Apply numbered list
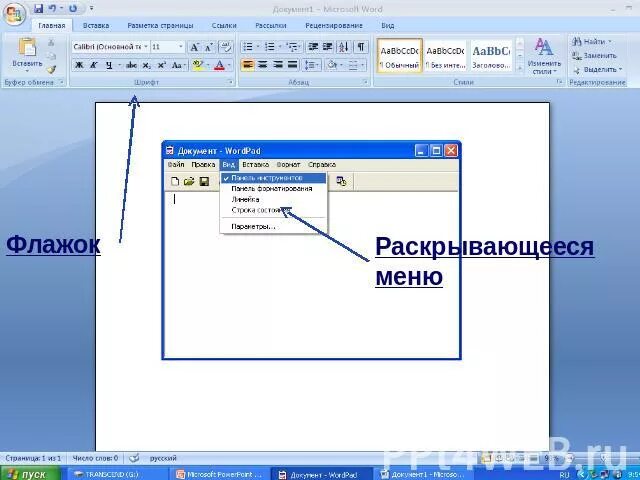The image size is (640, 480). 269,47
